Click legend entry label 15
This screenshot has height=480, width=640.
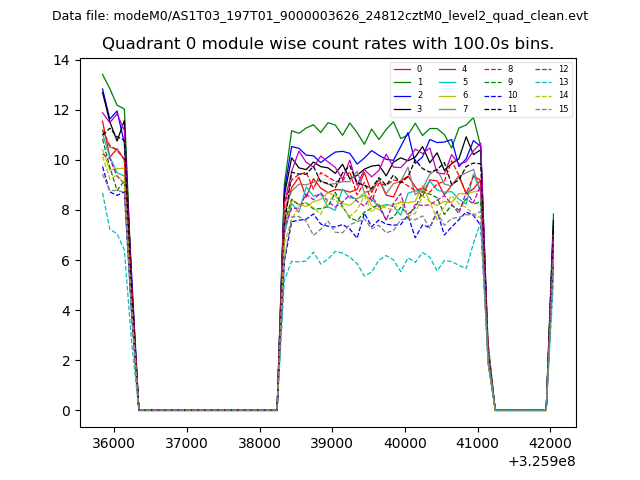click(563, 108)
